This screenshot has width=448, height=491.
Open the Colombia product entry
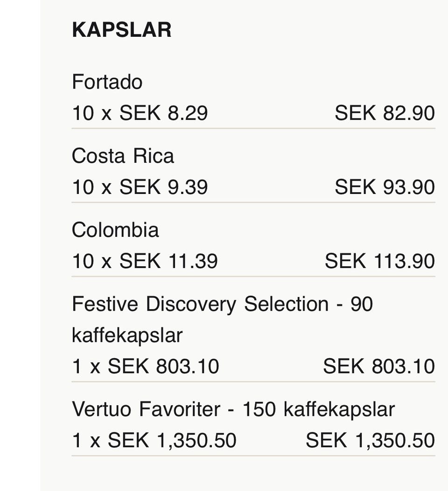tap(115, 230)
